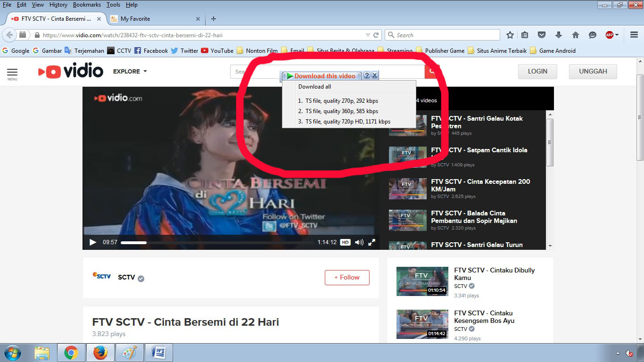Viewport: 644px width, 362px height.
Task: Open FTV SCTV - Cintaku Dibully Kamu thumbnail
Action: (x=422, y=281)
